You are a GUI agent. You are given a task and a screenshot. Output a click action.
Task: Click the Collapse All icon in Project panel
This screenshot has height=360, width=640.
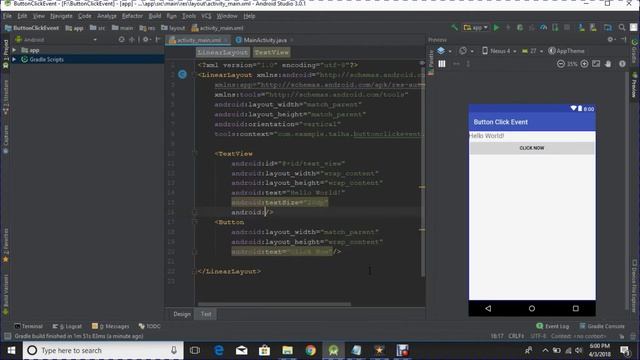click(131, 40)
